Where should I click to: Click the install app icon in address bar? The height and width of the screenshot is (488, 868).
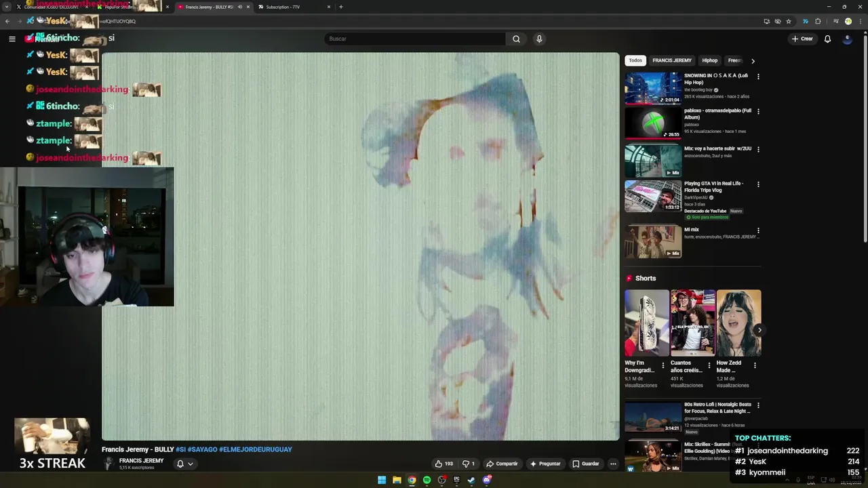click(767, 21)
